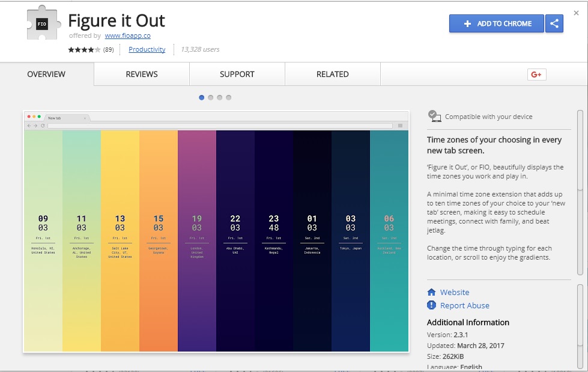Click the "Size: 262KiB" line
This screenshot has height=372, width=588.
click(x=445, y=356)
